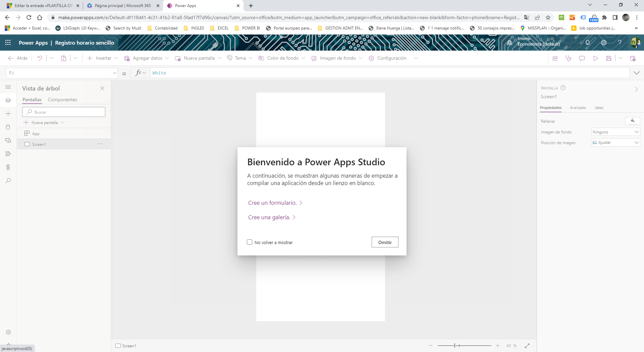Click the fit-to-window expand icon
Viewport: 644px width, 352px height.
(527, 346)
